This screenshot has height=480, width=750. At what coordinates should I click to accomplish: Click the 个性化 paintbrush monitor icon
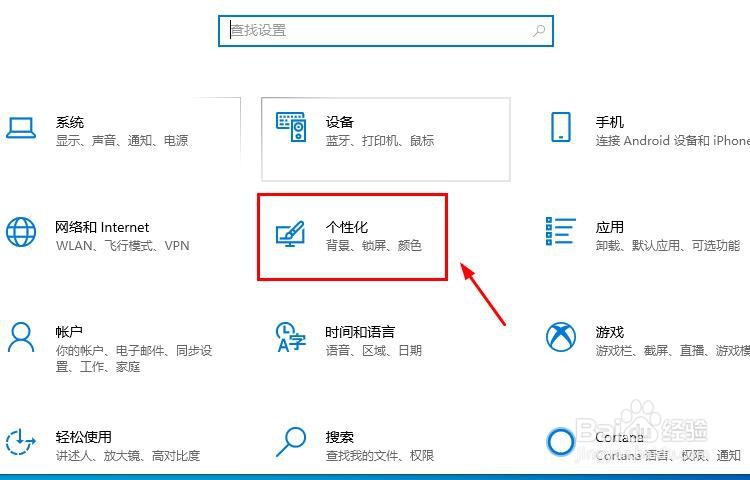[290, 233]
